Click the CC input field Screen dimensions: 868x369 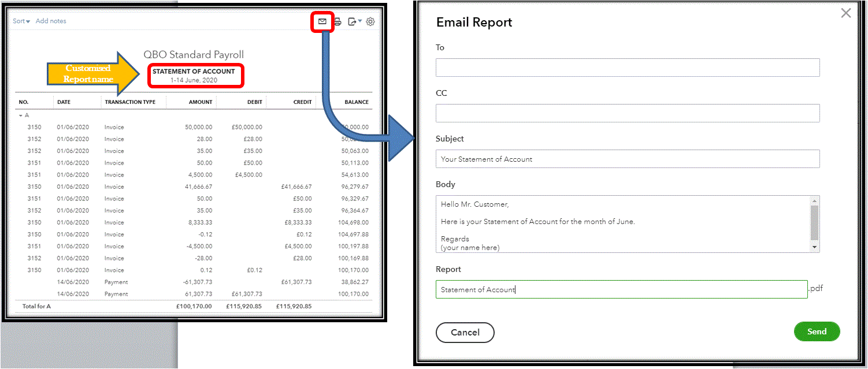click(628, 113)
